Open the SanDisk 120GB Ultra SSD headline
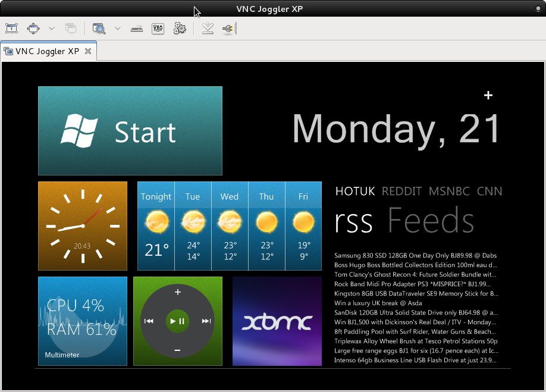This screenshot has height=392, width=546. click(x=416, y=313)
